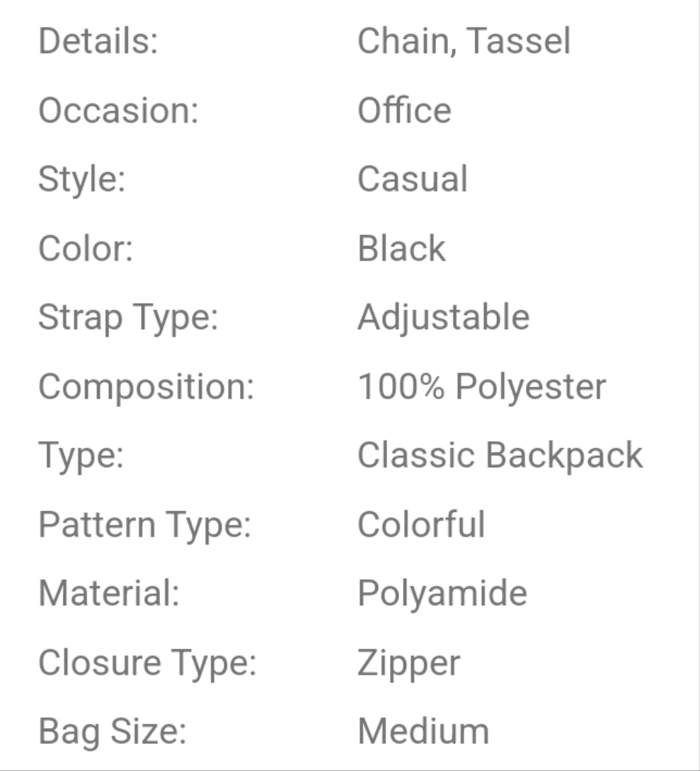The height and width of the screenshot is (771, 700).
Task: Select the "Zipper" closure value
Action: 408,663
